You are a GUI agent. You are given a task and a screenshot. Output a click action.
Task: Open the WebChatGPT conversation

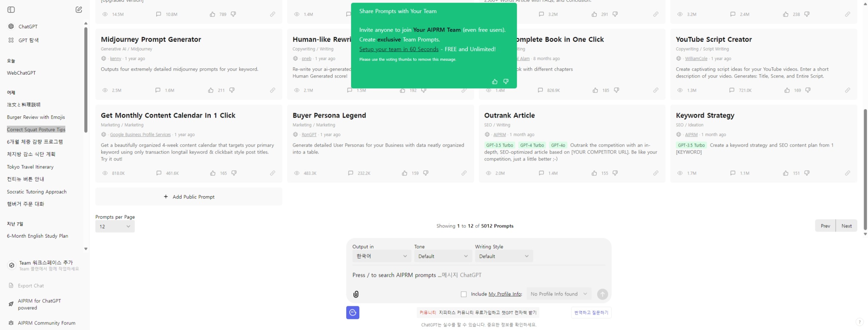point(21,73)
